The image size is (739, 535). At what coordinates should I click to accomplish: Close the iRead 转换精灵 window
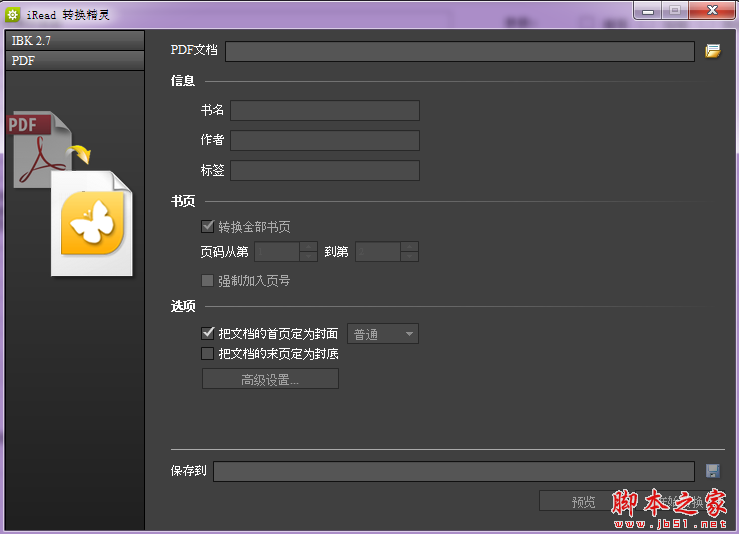coord(712,10)
